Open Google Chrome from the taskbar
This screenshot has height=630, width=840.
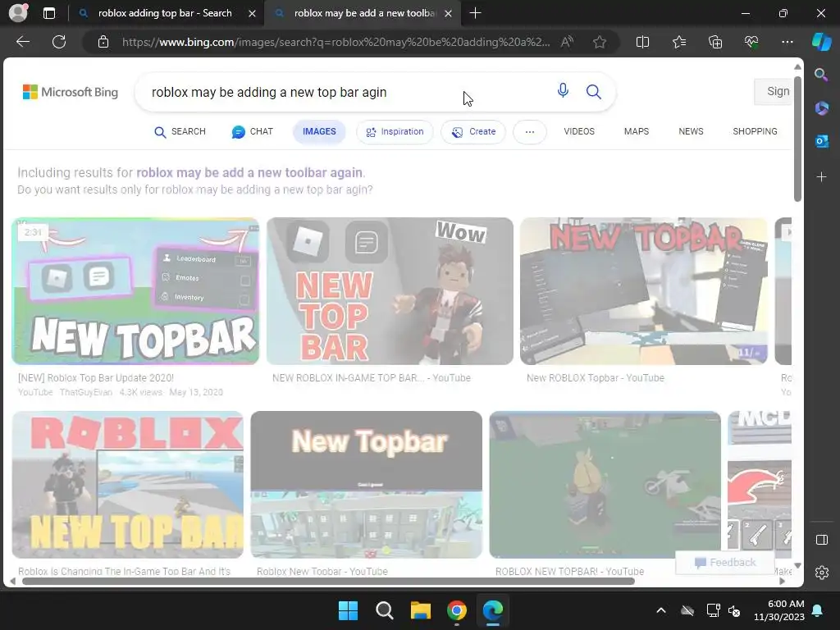(x=456, y=610)
